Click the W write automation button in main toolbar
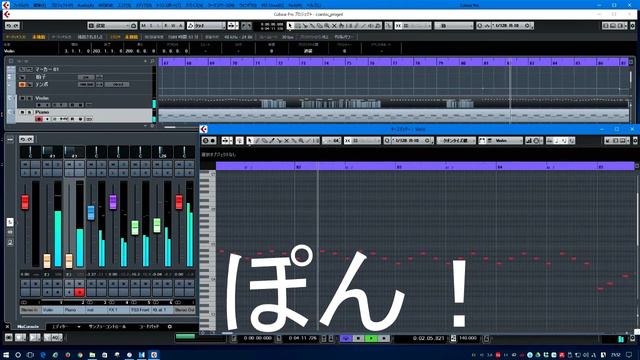This screenshot has height=360, width=640. [x=173, y=26]
